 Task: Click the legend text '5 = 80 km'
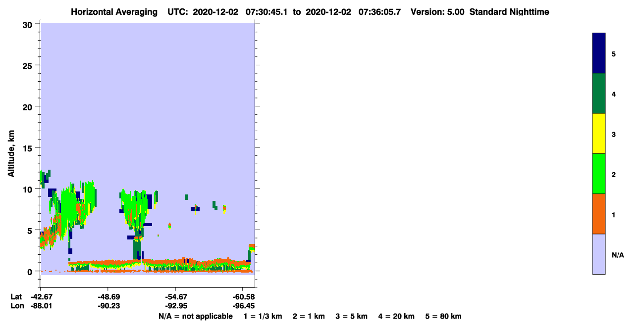pos(444,316)
